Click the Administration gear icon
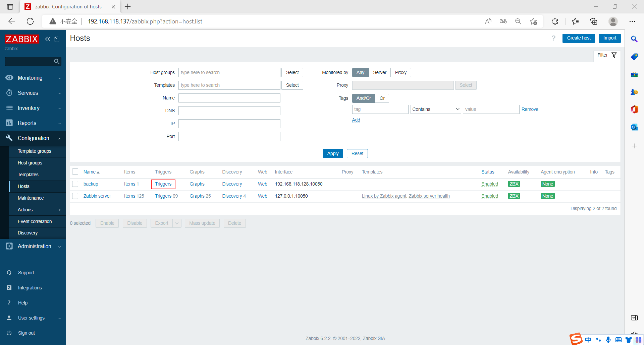Screen dimensions: 644x345 pos(9,246)
